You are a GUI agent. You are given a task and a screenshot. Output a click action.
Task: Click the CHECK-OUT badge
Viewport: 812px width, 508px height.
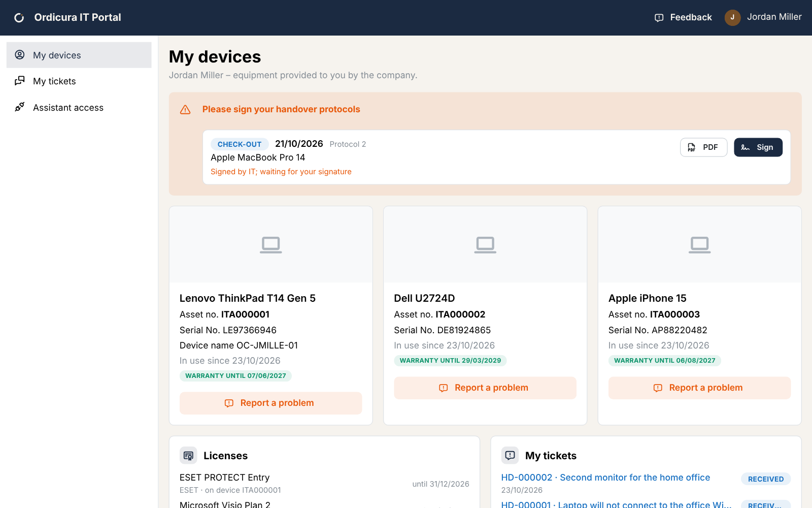click(240, 144)
